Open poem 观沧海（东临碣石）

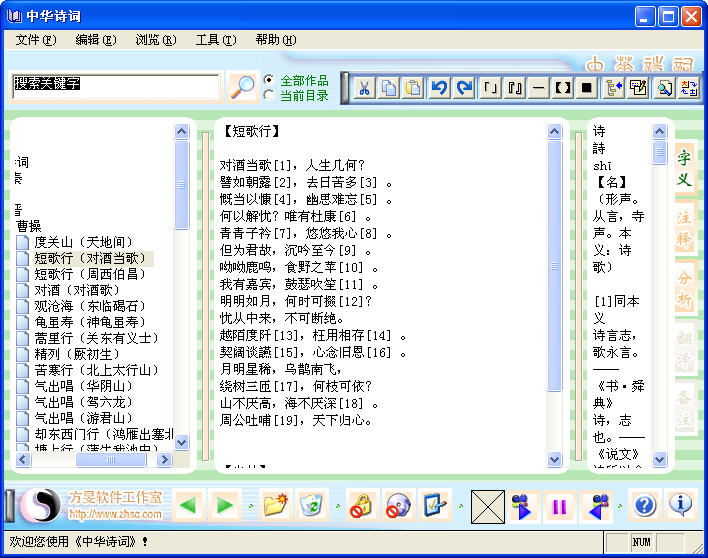tap(90, 306)
